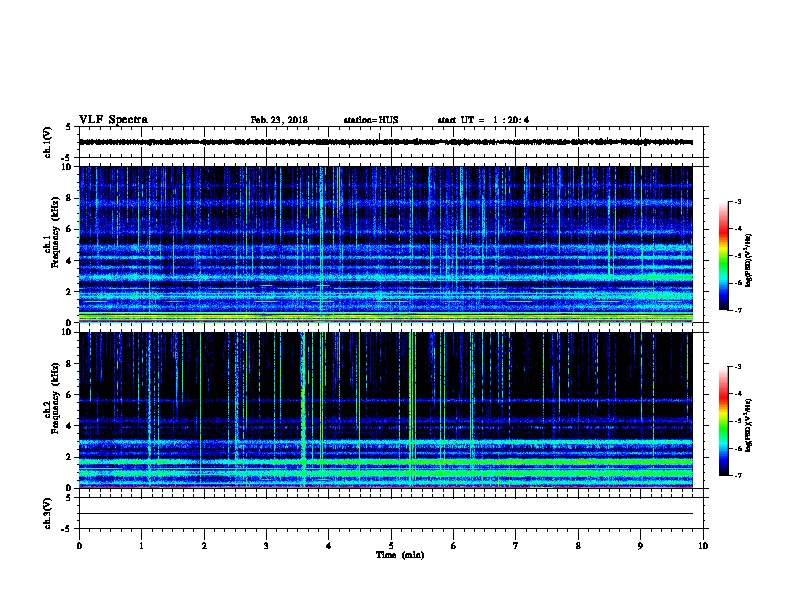Screen dimensions: 792x612
Task: Click the "station=HUS" header label
Action: tap(371, 120)
